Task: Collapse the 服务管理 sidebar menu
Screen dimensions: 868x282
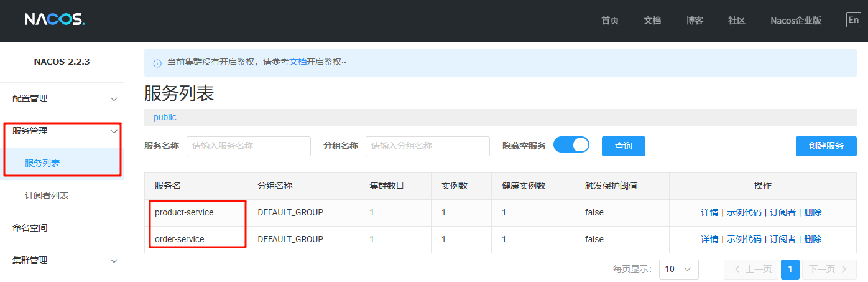Action: 62,131
